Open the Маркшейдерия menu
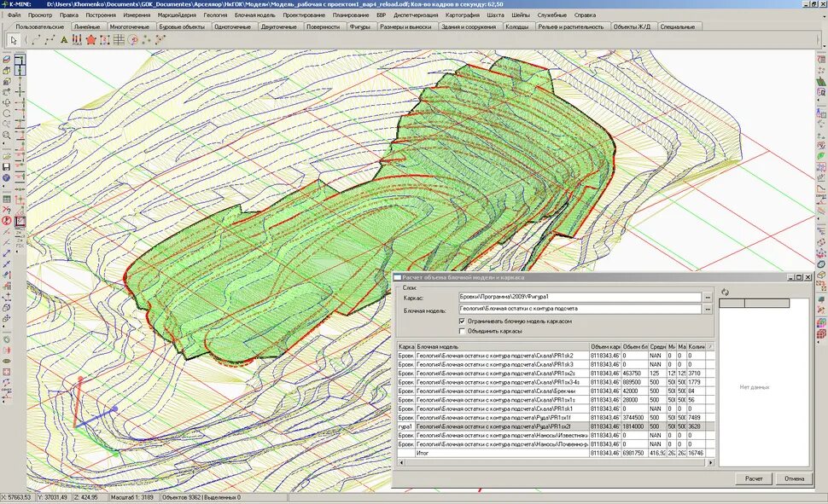This screenshot has height=504, width=828. (x=177, y=15)
